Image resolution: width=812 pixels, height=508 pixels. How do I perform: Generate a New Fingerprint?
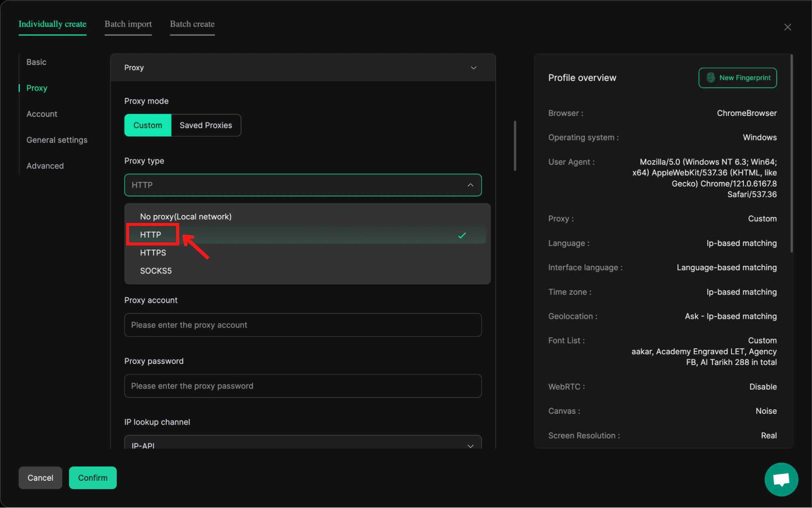737,78
